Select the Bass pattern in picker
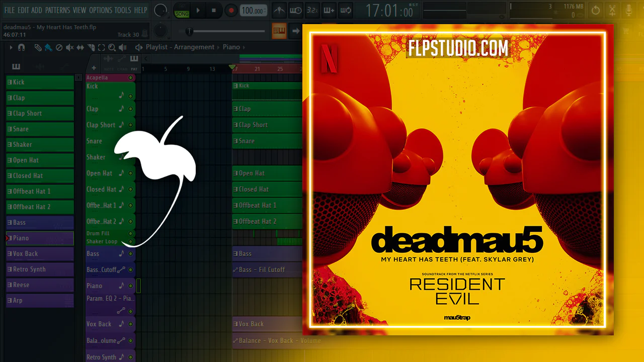 [x=40, y=222]
